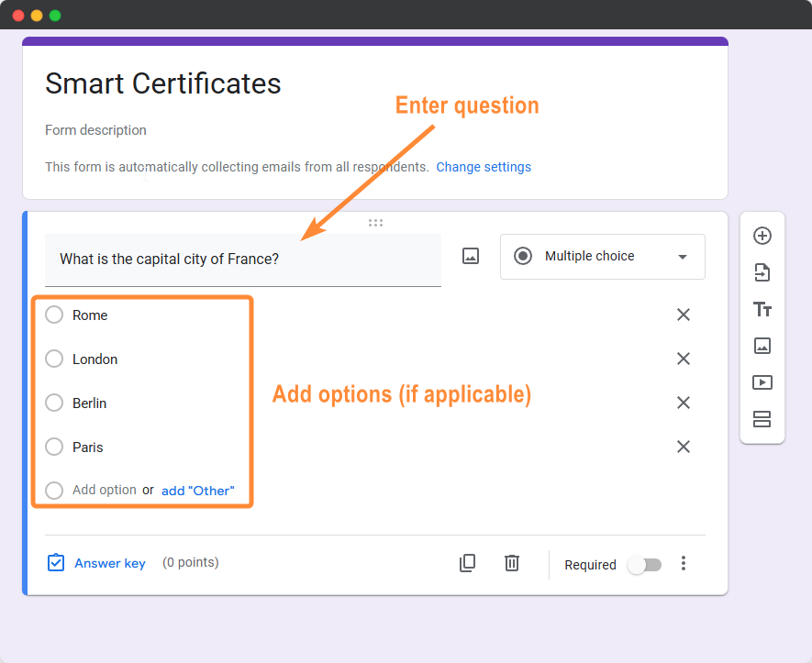Delete the question with the trash icon
This screenshot has width=812, height=663.
point(512,564)
